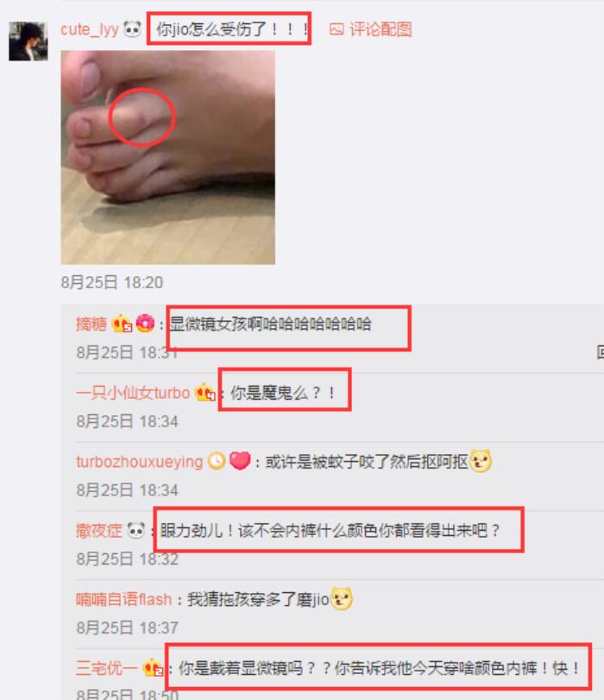Screen dimensions: 604x700
Task: Click the crown badge next to 三宅优一
Action: click(152, 668)
